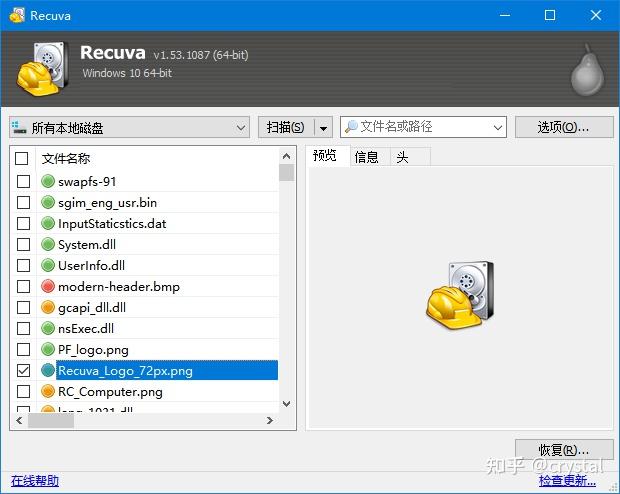Click the vertical scrollbar thumb of the file list
The width and height of the screenshot is (620, 494).
pyautogui.click(x=287, y=173)
